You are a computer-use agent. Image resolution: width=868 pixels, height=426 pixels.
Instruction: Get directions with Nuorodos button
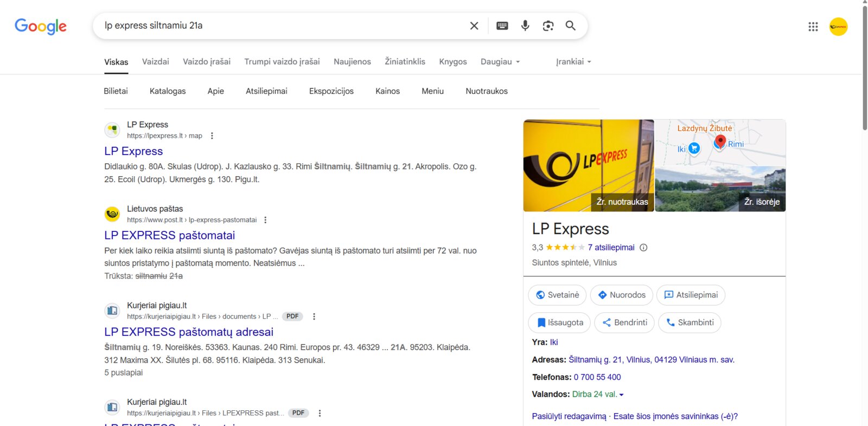(621, 295)
